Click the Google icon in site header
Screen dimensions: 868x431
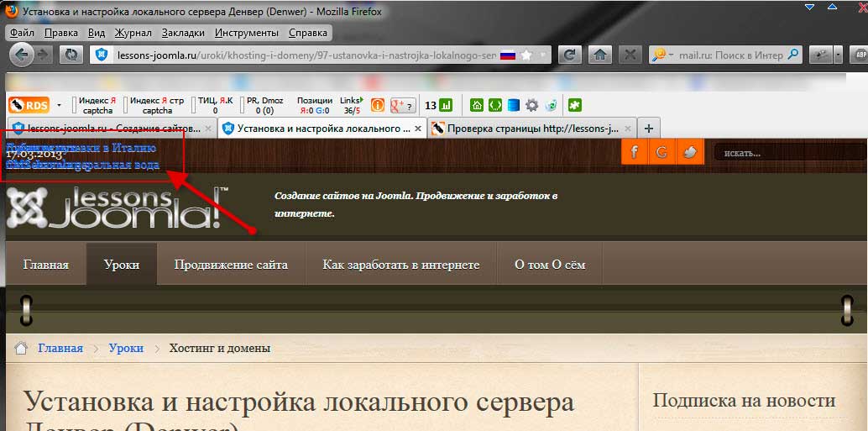(x=662, y=152)
